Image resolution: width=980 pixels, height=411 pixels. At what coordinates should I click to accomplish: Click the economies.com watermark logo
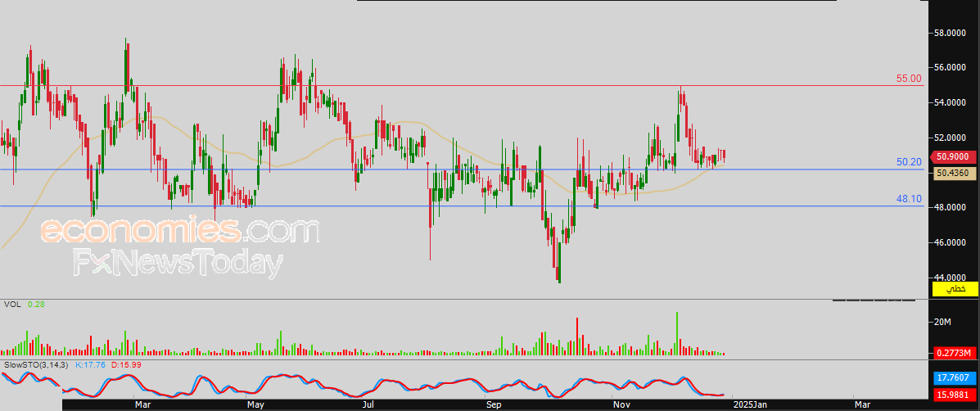point(180,233)
